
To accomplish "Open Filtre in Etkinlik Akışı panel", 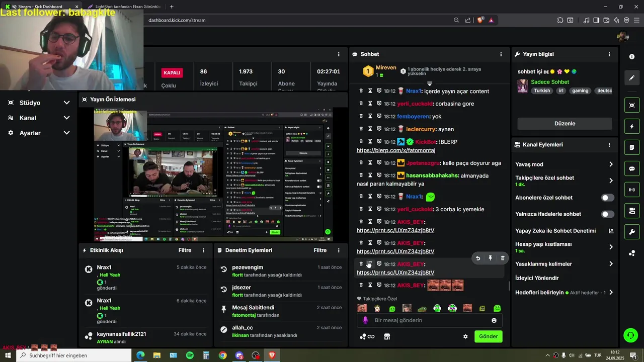I will (185, 250).
